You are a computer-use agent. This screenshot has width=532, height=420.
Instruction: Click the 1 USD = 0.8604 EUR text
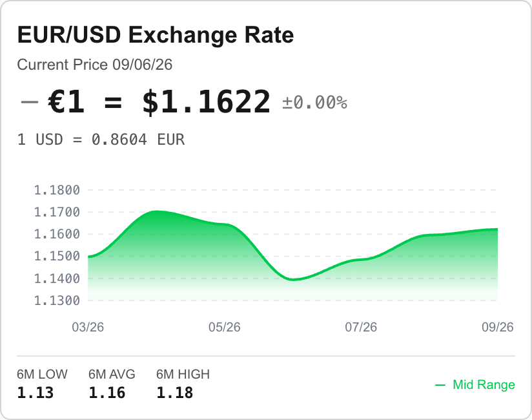click(x=101, y=140)
